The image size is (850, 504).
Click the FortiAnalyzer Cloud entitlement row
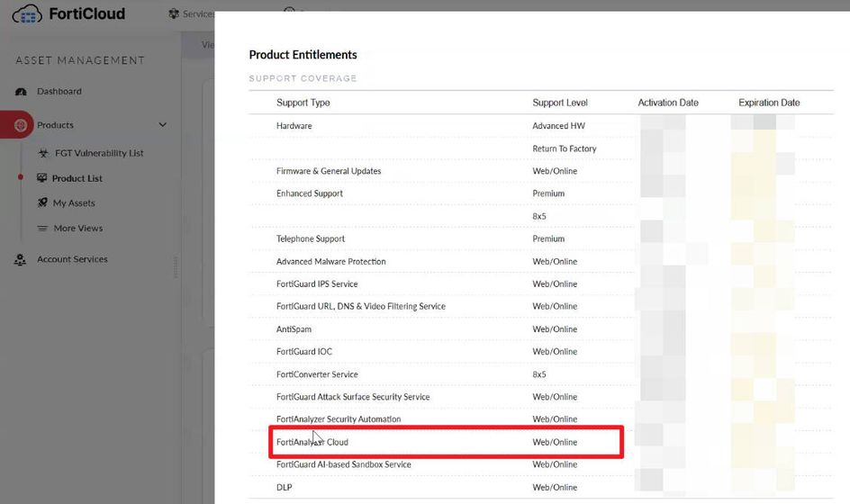click(312, 443)
